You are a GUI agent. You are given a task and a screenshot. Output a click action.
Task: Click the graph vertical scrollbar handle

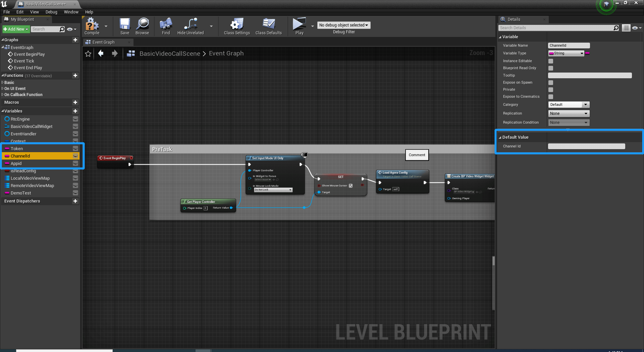[493, 261]
